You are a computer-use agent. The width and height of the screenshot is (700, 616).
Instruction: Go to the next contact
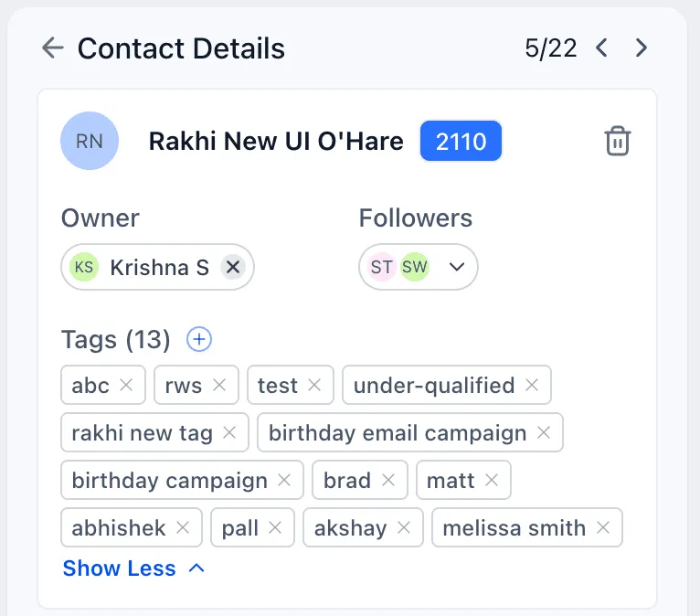[x=642, y=48]
